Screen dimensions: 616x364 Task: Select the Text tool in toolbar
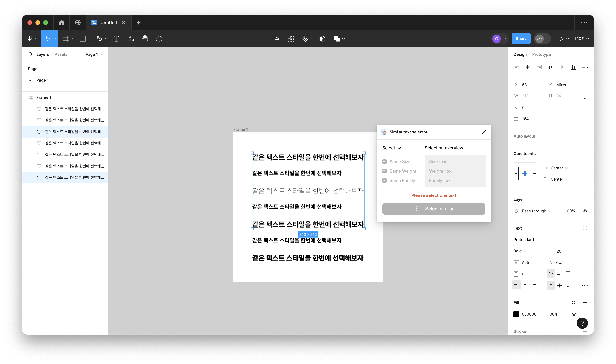pyautogui.click(x=116, y=39)
